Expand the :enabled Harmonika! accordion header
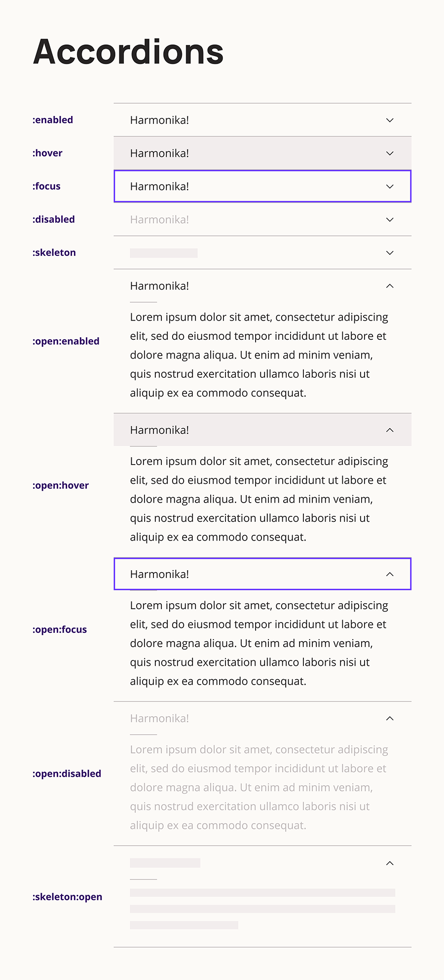 (159, 120)
